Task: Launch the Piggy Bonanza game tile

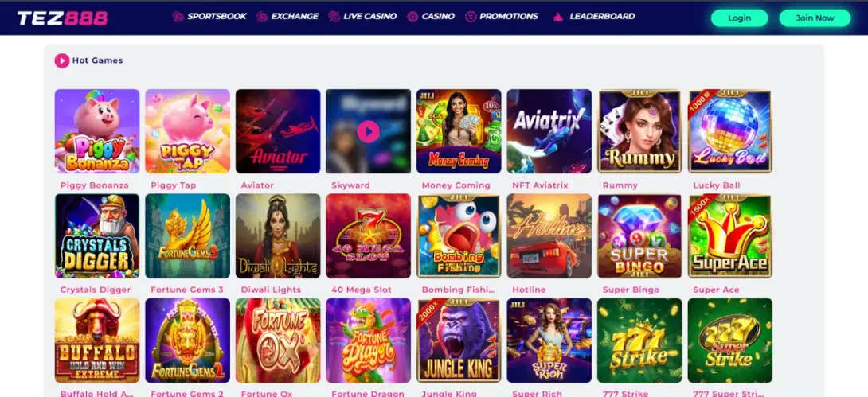Action: 97,131
